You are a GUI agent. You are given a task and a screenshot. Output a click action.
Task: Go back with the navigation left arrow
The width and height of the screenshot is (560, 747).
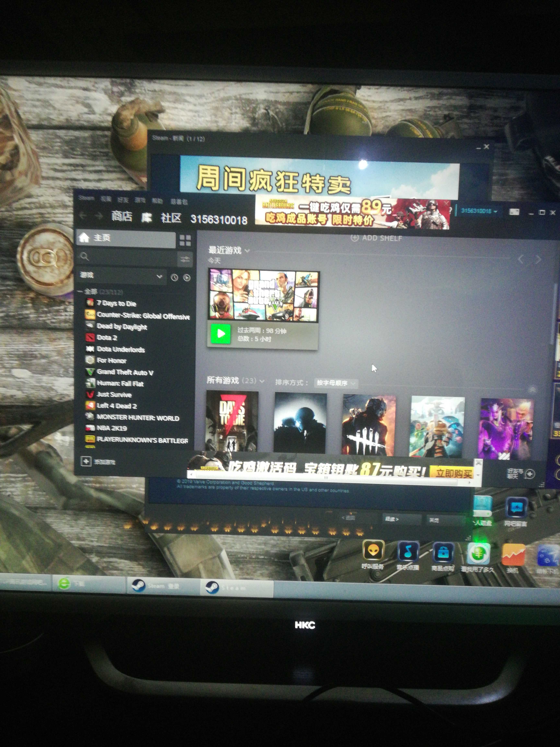83,215
